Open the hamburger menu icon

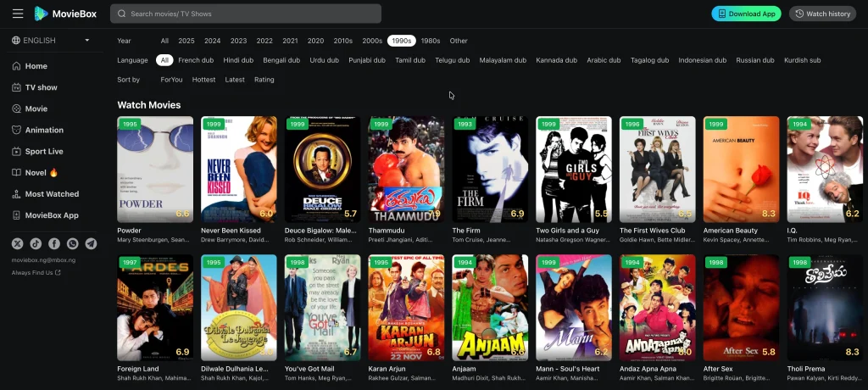click(x=18, y=14)
